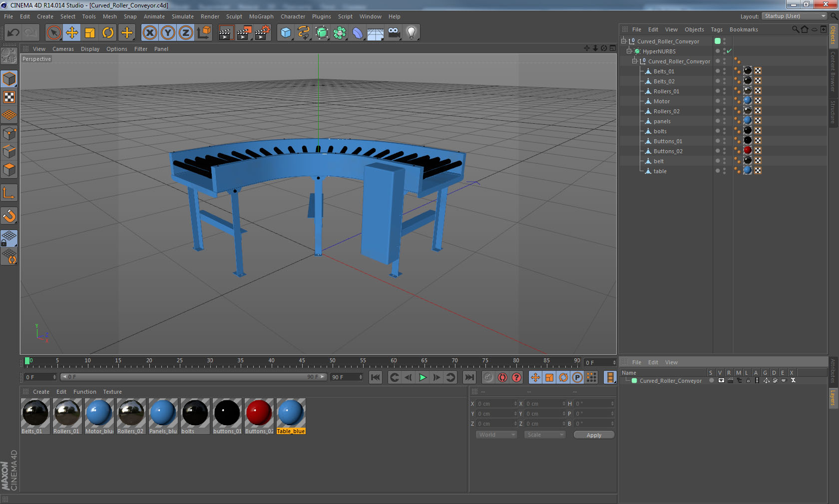Click the timeline preview range slider
This screenshot has height=504, width=839.
193,377
